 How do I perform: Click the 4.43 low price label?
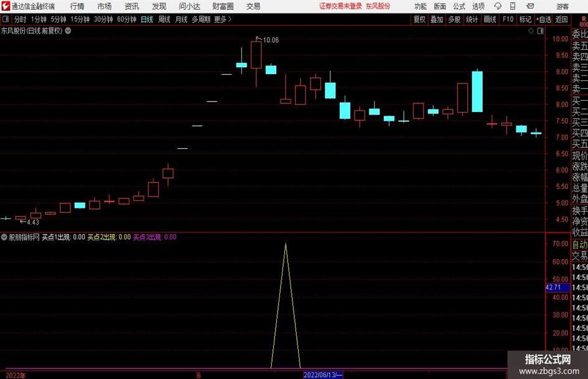[x=33, y=222]
